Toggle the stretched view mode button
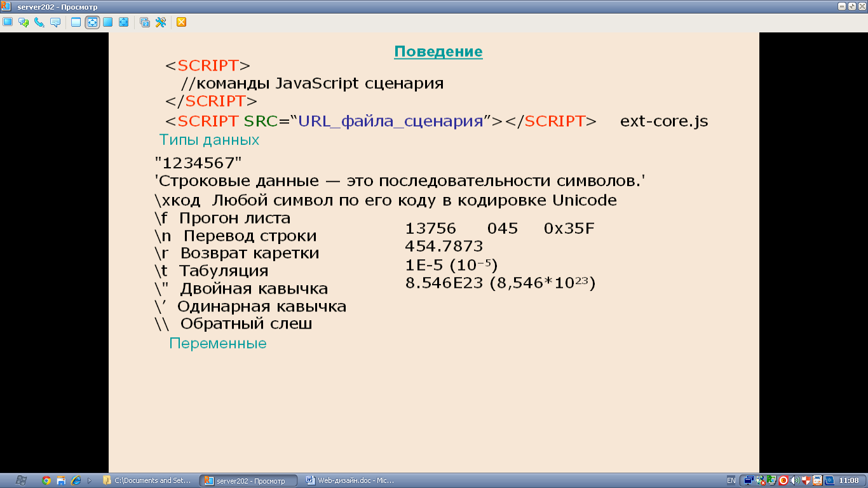The width and height of the screenshot is (868, 488). [x=92, y=22]
